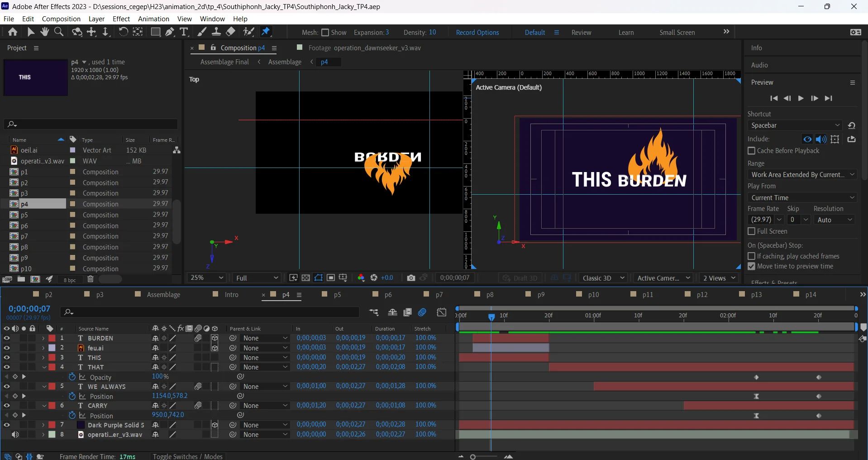Viewport: 868px width, 460px height.
Task: Switch to the Small Screen workspace
Action: [x=677, y=33]
